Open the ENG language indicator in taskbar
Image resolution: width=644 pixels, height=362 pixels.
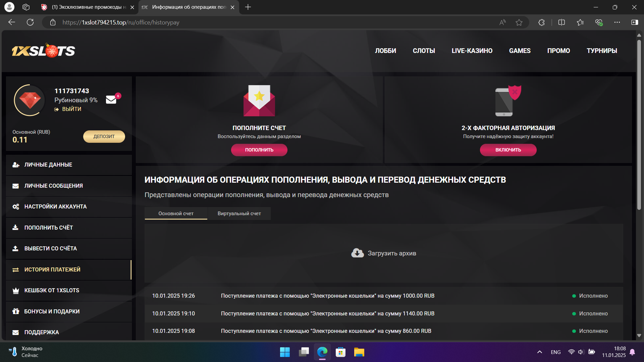[x=555, y=352]
